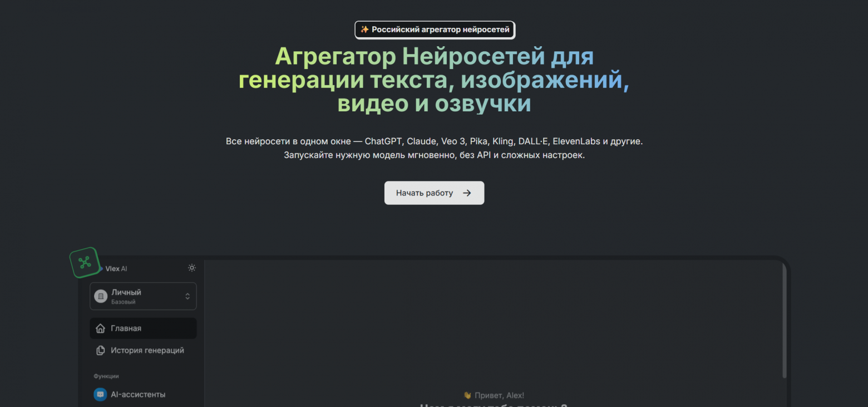Click the Vlex AI name in the sidebar
This screenshot has width=868, height=407.
click(x=116, y=268)
